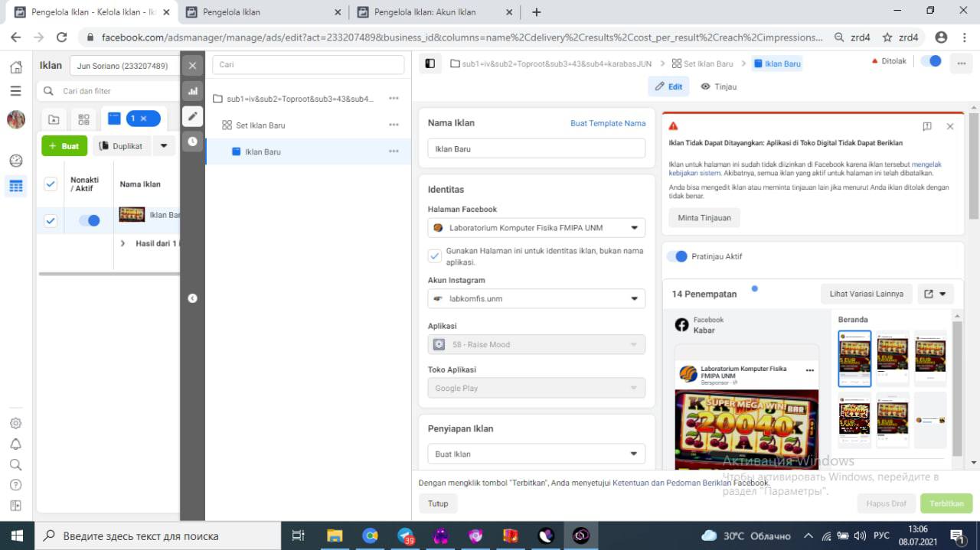Click the profile avatar in sidebar

16,119
